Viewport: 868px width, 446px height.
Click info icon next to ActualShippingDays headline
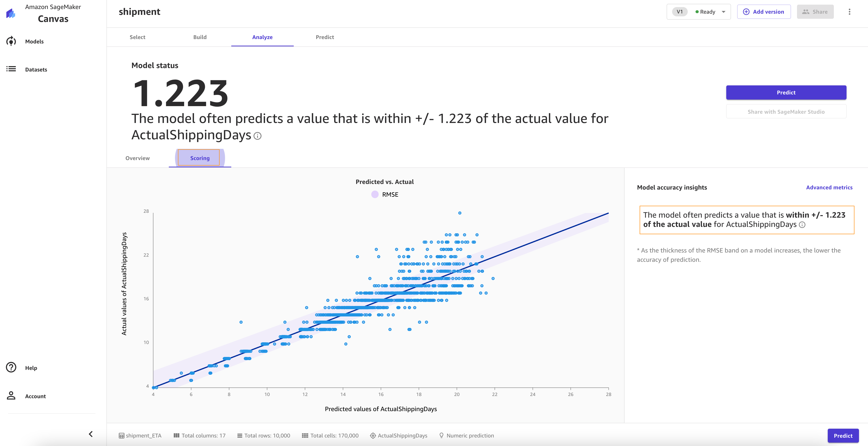(x=257, y=136)
